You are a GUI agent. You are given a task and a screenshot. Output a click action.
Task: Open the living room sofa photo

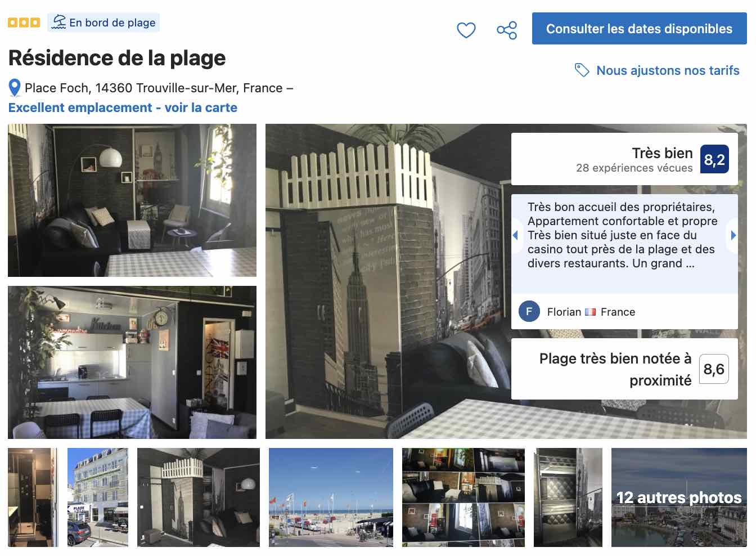click(x=132, y=200)
